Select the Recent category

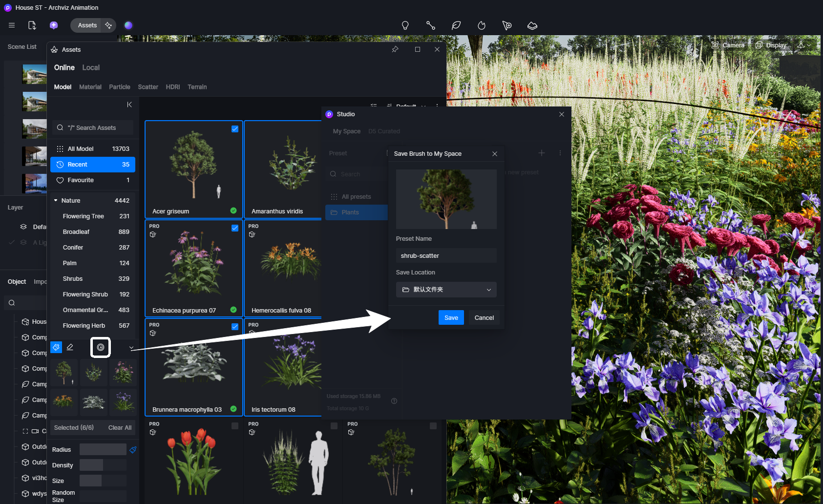pyautogui.click(x=93, y=165)
